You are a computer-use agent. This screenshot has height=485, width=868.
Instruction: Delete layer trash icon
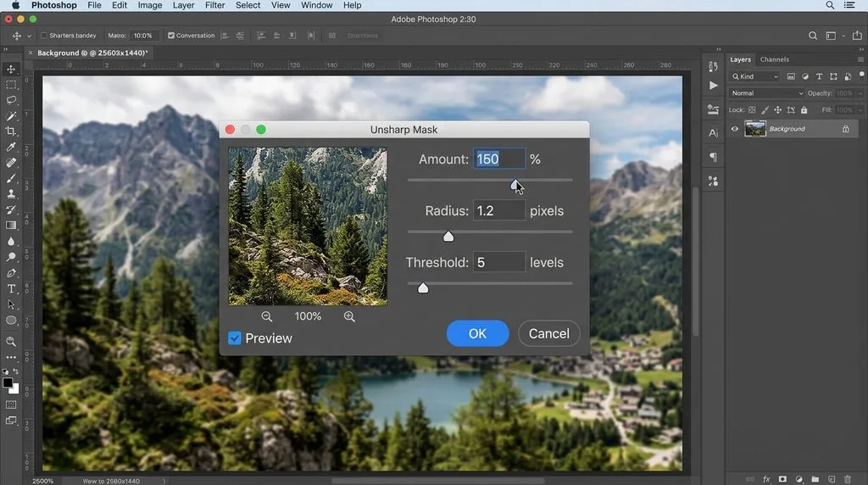pyautogui.click(x=848, y=479)
